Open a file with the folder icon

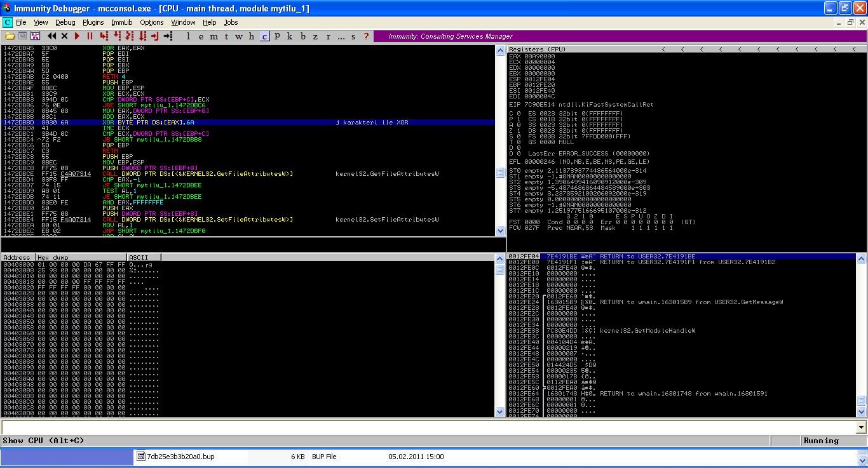point(10,36)
